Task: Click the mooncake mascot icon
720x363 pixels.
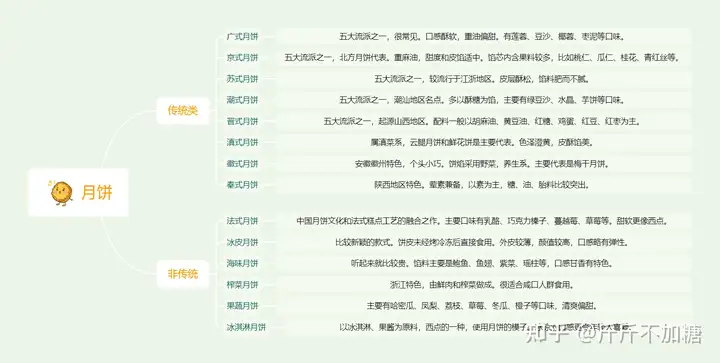Action: click(x=62, y=193)
